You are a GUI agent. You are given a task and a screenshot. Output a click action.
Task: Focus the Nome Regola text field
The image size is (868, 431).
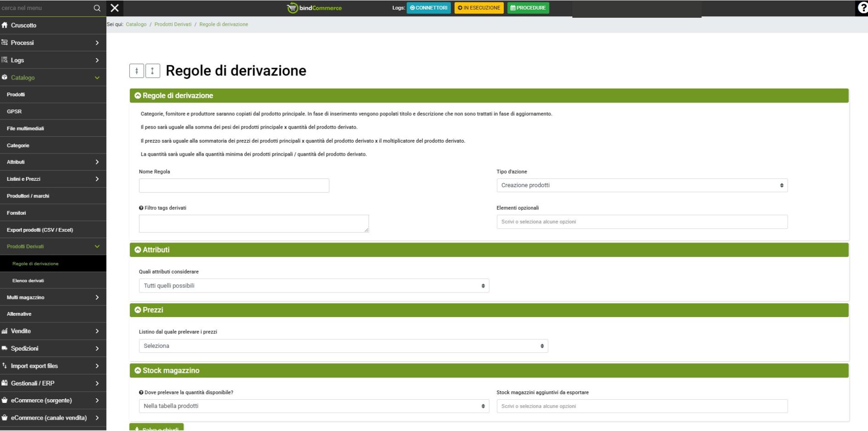click(234, 185)
